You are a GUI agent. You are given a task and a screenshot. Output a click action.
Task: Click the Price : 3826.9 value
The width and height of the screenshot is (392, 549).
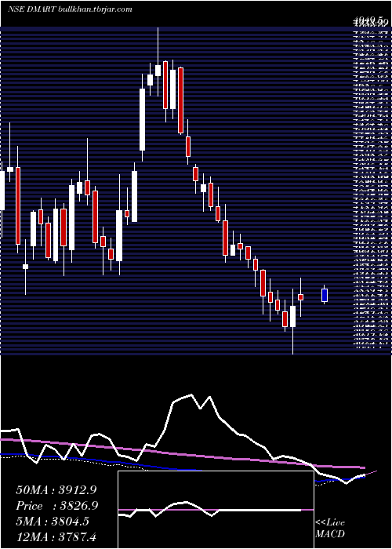point(56,506)
